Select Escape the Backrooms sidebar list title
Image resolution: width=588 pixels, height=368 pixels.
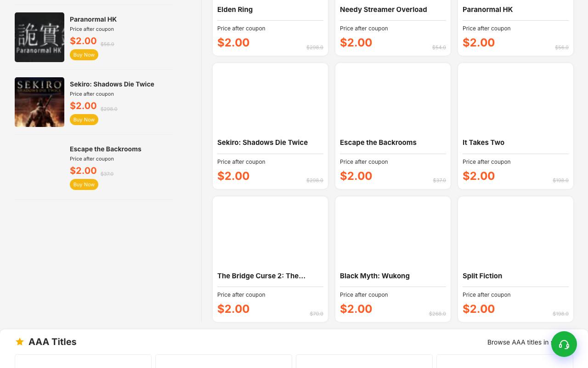[x=106, y=149]
